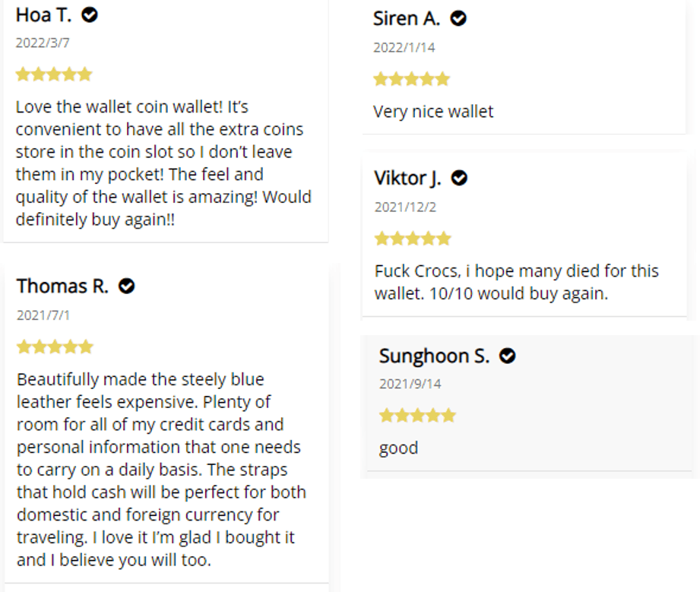Click Siren A.'s five-star rating

411,79
